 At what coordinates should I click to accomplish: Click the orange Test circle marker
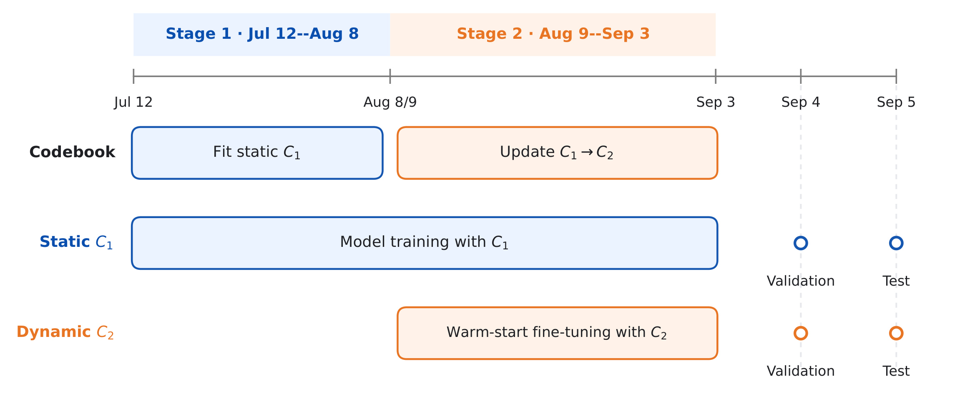click(x=896, y=333)
